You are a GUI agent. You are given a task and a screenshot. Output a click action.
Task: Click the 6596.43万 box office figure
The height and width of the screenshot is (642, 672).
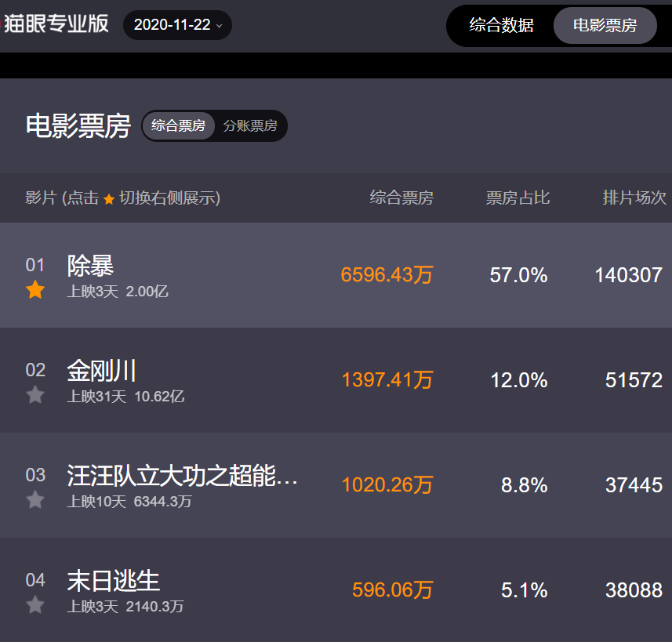[x=387, y=275]
